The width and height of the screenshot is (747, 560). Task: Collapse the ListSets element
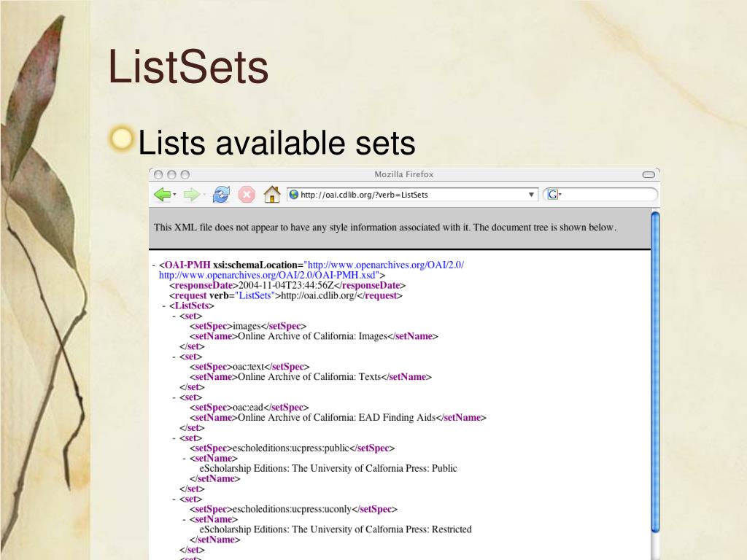pos(164,306)
